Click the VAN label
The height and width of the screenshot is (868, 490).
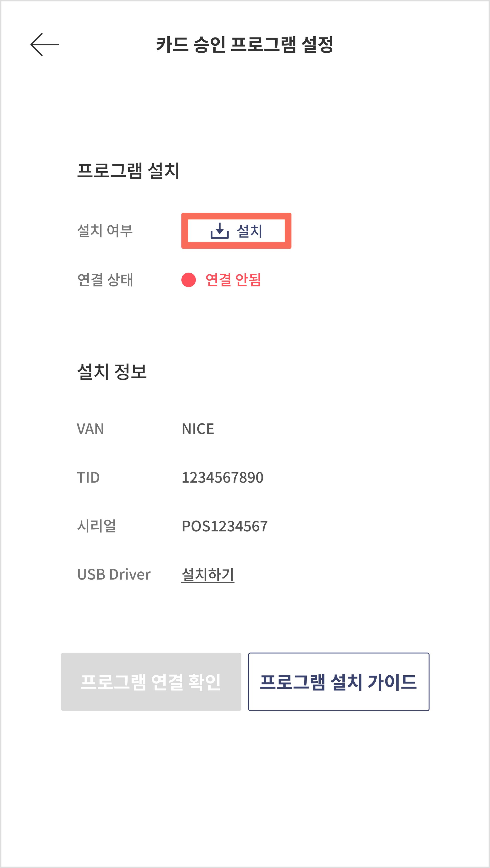coord(90,429)
